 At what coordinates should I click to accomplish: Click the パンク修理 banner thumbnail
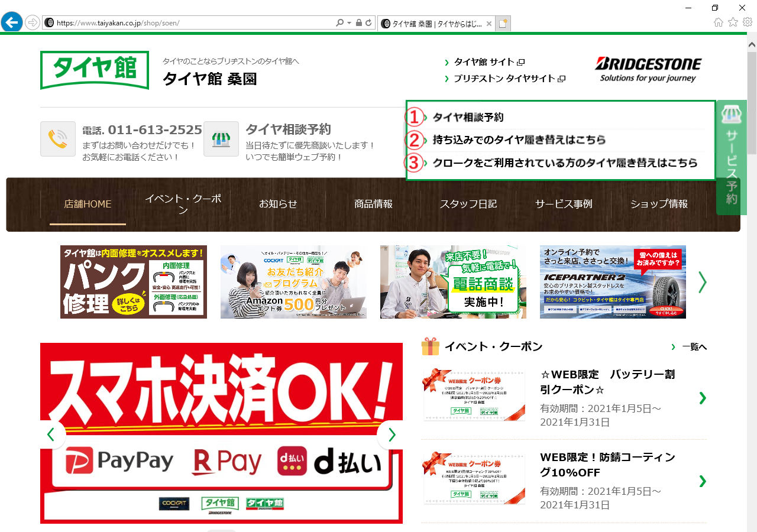pos(134,282)
